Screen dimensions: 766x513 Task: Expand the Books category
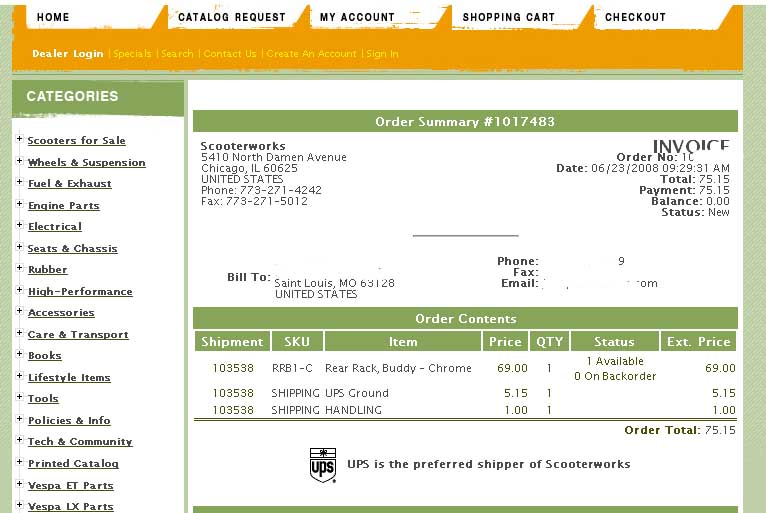click(19, 354)
